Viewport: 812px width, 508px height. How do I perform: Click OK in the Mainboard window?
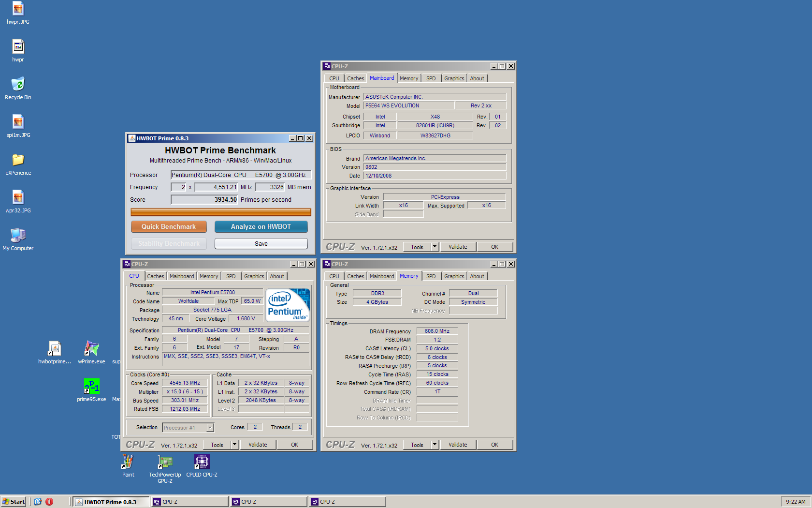click(x=495, y=247)
